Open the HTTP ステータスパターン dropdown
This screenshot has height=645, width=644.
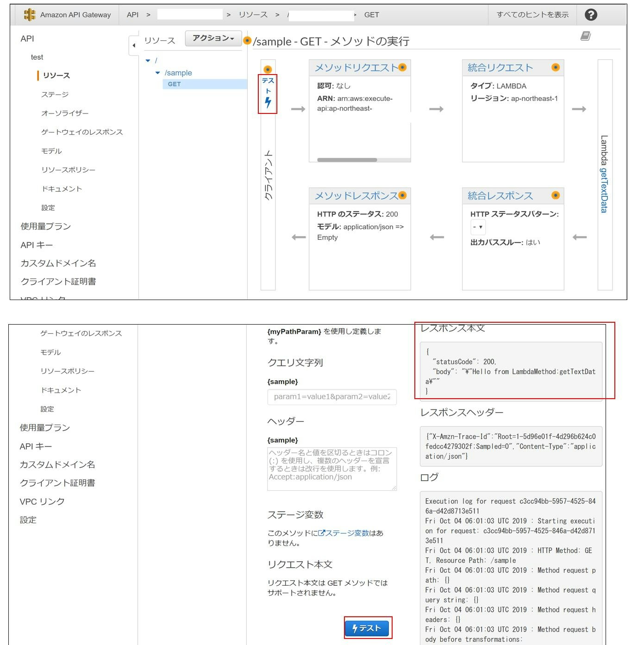click(478, 227)
